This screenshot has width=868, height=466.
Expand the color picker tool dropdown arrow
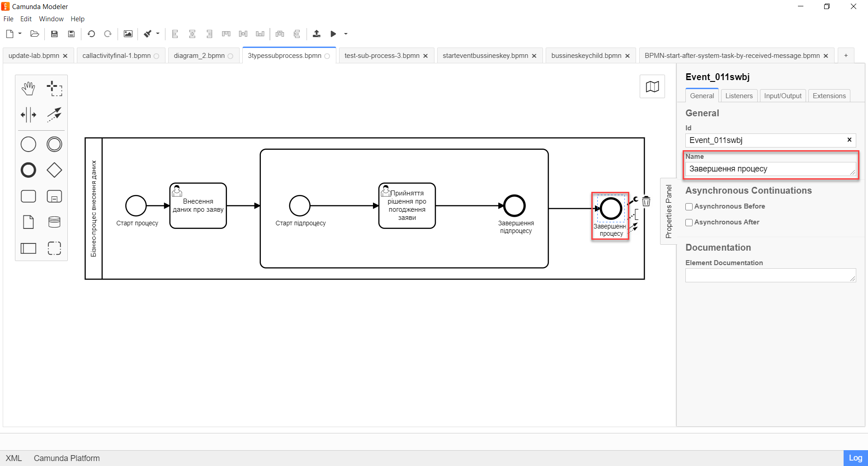point(158,34)
